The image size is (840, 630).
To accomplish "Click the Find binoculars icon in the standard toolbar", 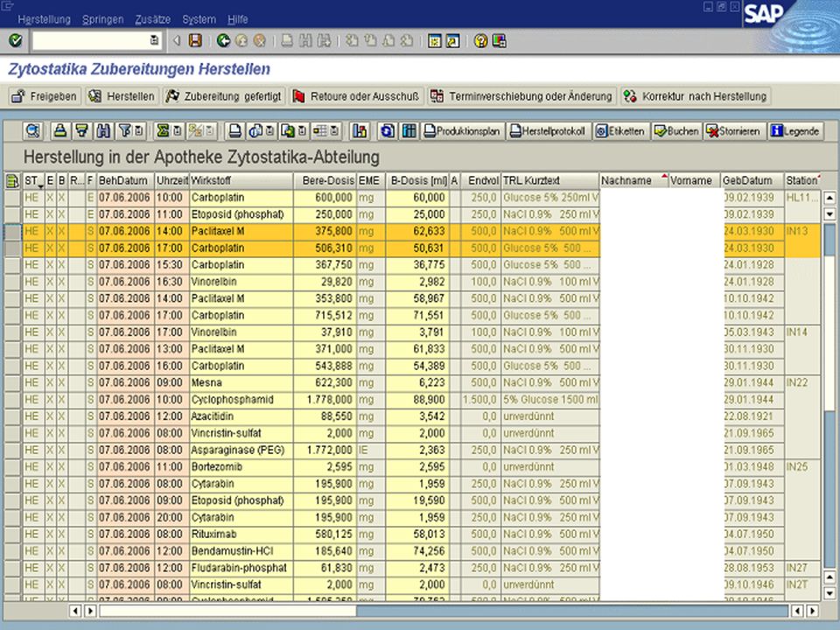I will coord(305,41).
